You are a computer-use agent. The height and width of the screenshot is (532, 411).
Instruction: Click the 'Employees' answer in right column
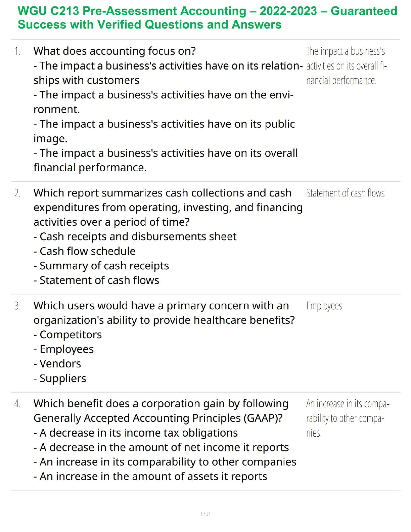pyautogui.click(x=324, y=306)
